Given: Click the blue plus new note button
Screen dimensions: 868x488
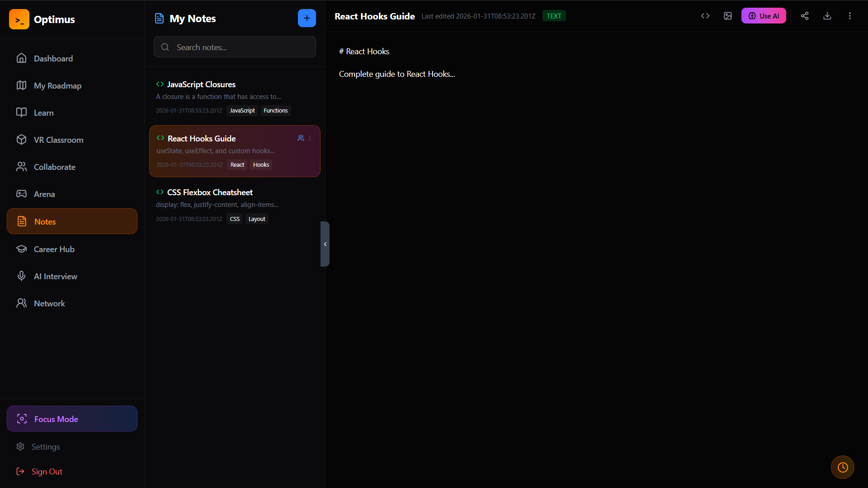Looking at the screenshot, I should point(307,18).
